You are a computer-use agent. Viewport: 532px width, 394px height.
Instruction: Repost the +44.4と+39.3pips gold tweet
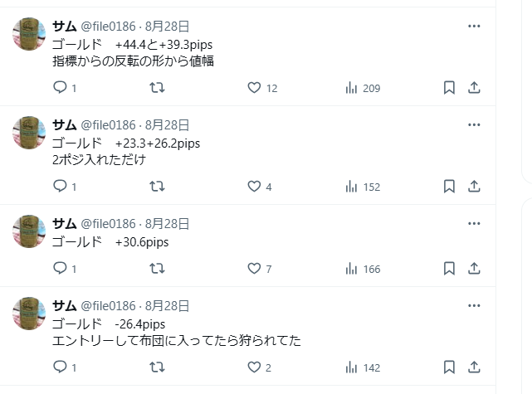[x=156, y=88]
